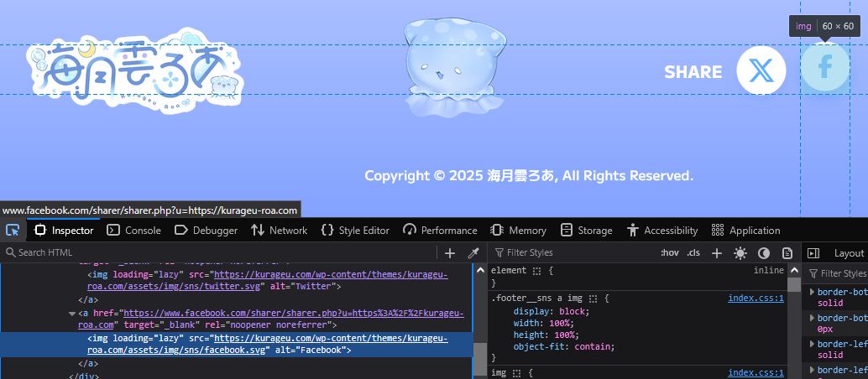Screen dimensions: 868x379
Task: Click the Memory chip icon
Action: pos(497,230)
